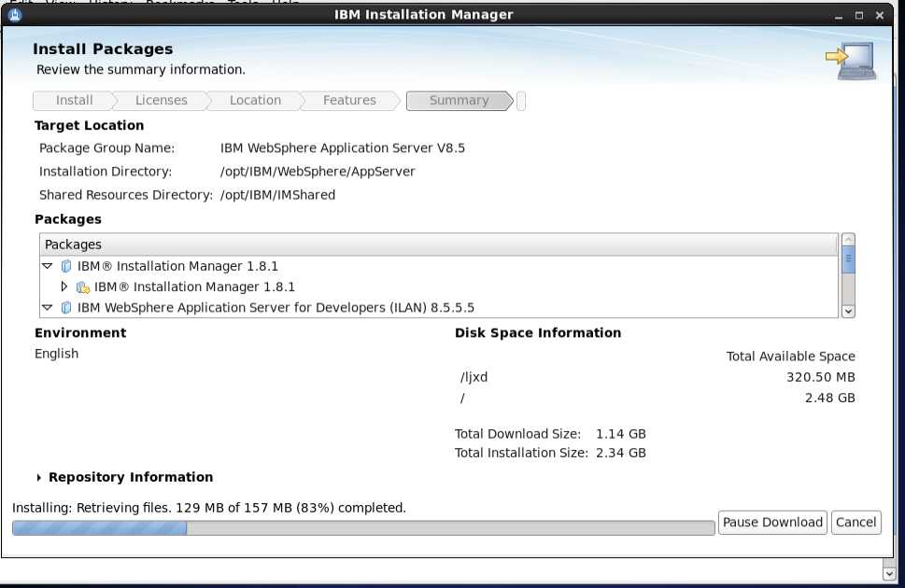Click the top 'IBM® Installation Manager 1.8.1' row text

(177, 266)
